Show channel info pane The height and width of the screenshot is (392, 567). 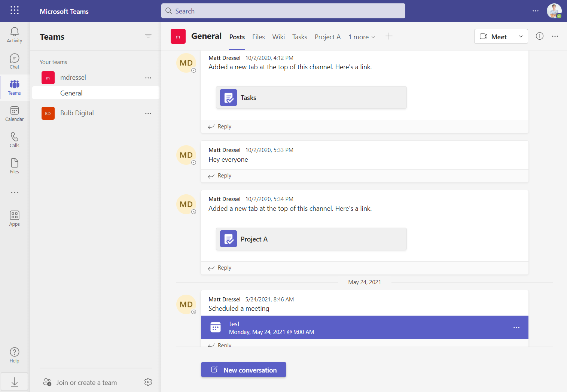(540, 36)
